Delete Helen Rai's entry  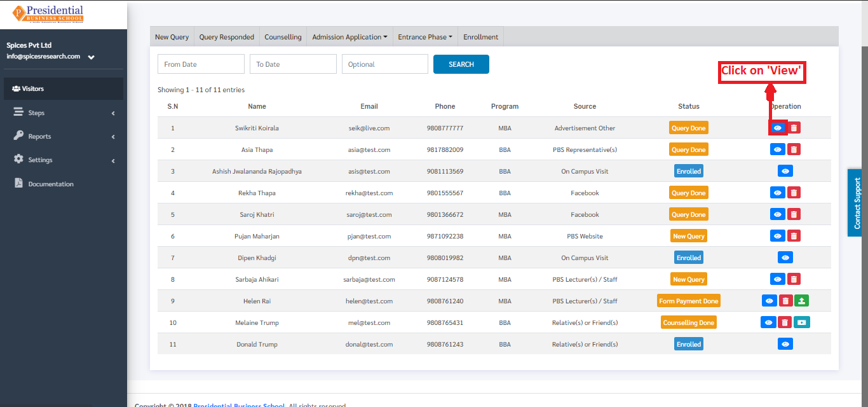[x=786, y=301]
